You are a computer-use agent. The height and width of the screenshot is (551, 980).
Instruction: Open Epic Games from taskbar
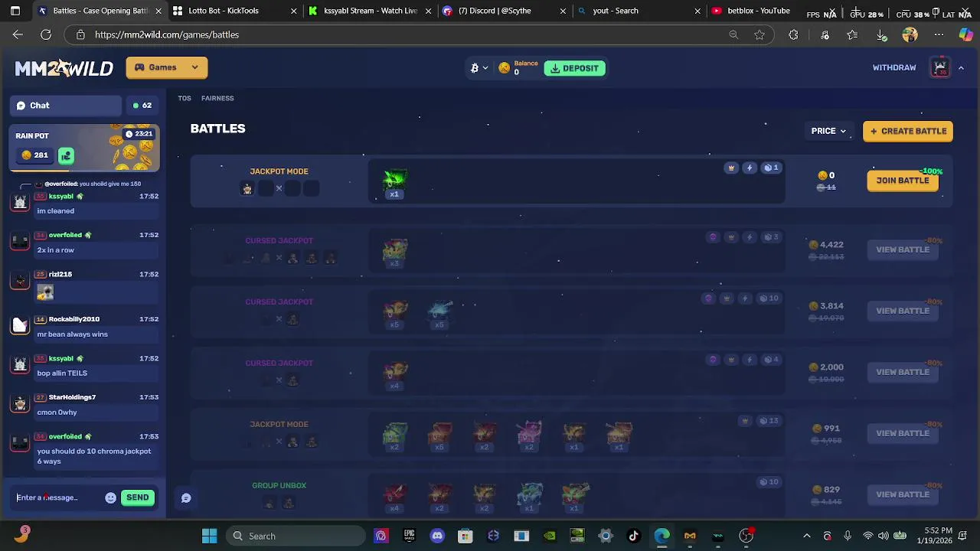(x=409, y=536)
